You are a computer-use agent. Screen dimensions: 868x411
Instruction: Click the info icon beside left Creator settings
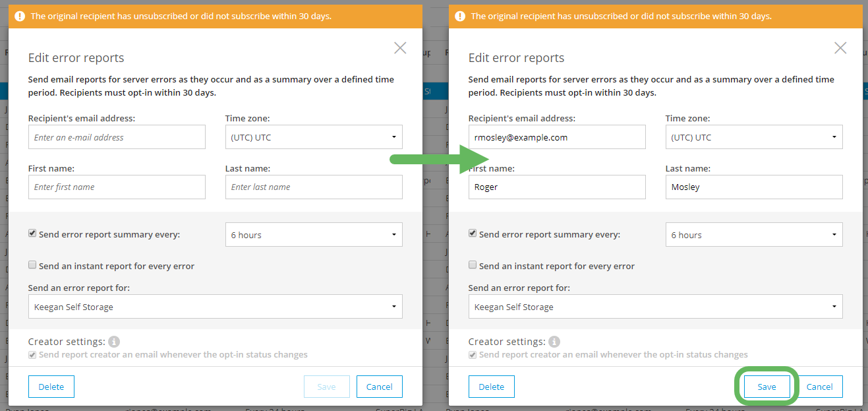coord(114,341)
